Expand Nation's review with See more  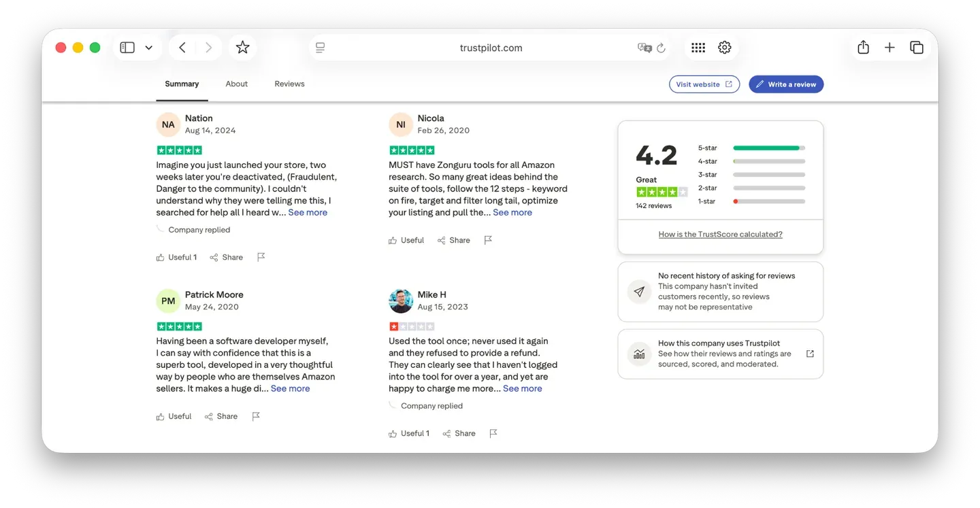[x=308, y=212]
